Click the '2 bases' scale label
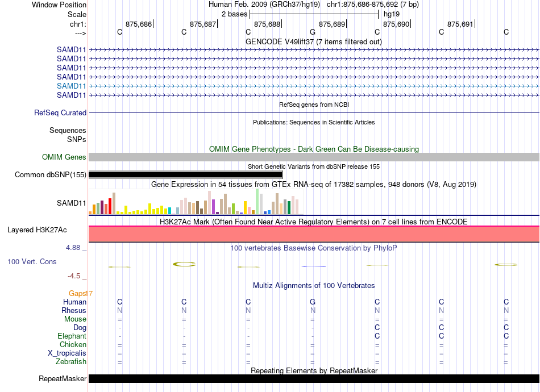The width and height of the screenshot is (540, 392). click(x=234, y=14)
